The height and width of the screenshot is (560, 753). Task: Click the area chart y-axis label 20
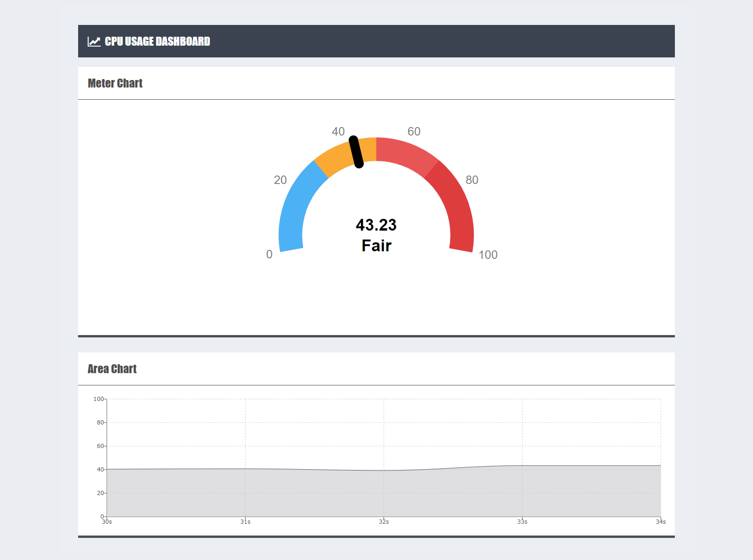(100, 493)
